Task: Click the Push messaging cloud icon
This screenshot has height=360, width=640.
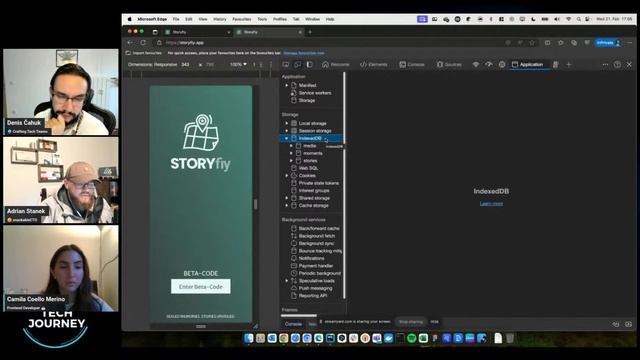Action: (294, 288)
